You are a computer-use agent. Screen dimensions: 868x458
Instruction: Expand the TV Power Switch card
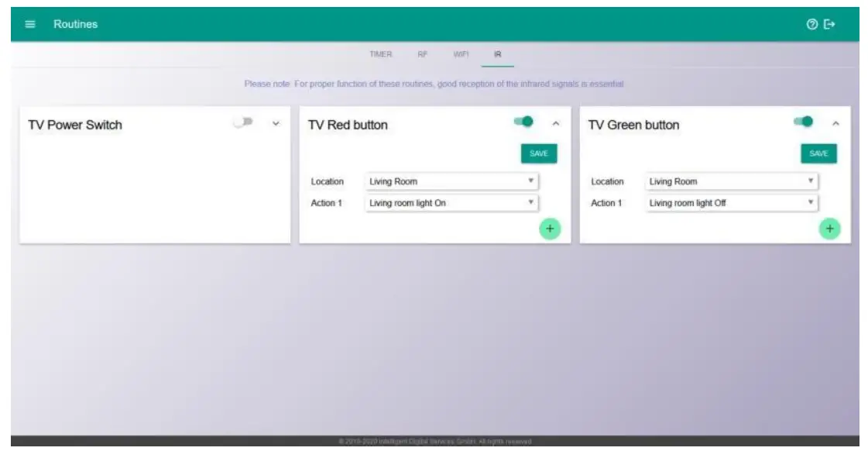click(x=276, y=123)
